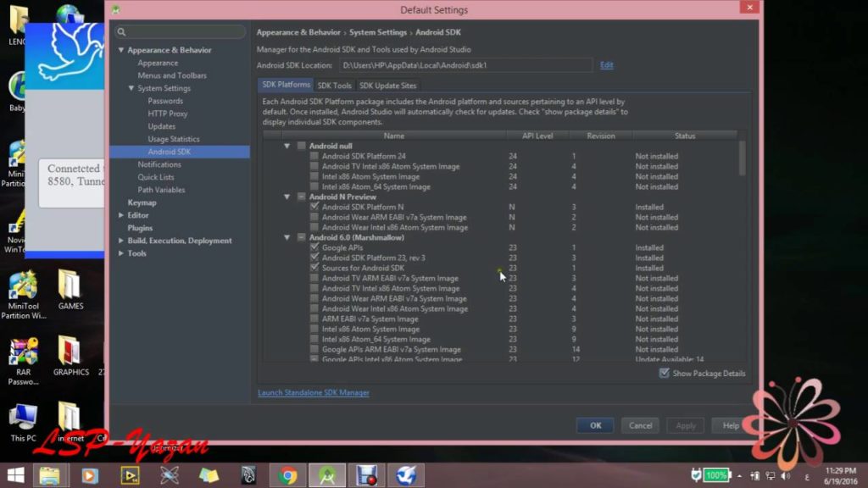Select the SDK Platforms tab

(x=286, y=85)
